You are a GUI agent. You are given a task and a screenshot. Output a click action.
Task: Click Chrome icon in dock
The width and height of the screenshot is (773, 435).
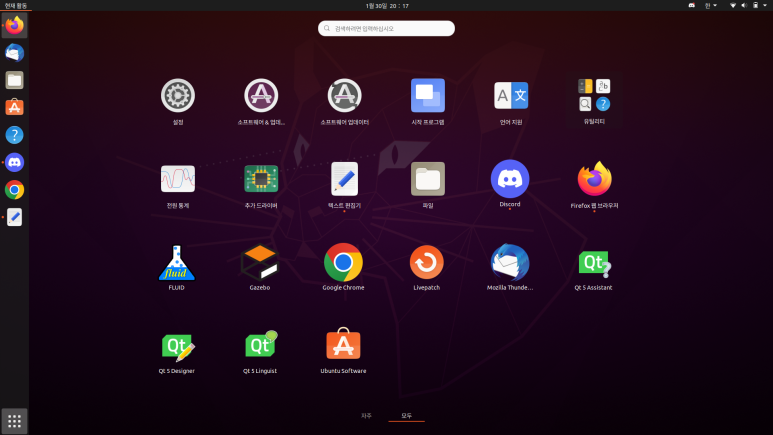pos(14,189)
